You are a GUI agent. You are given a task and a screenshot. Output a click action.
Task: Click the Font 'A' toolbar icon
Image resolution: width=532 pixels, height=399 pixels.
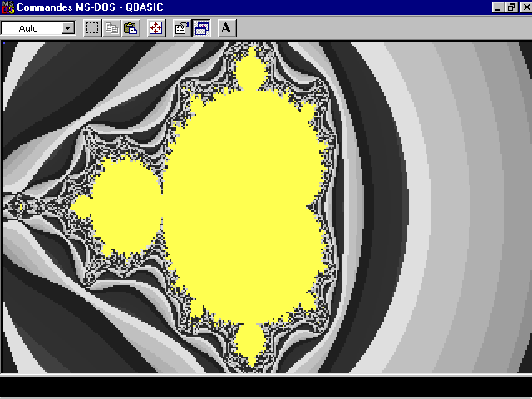click(227, 28)
